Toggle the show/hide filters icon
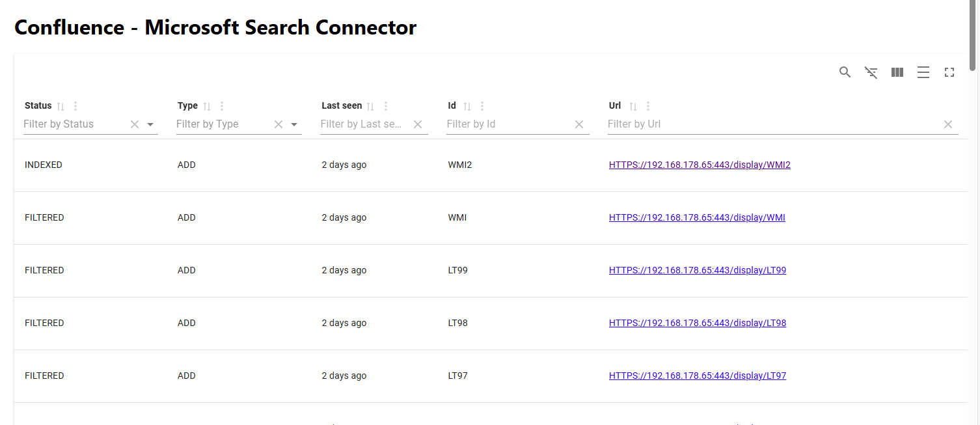This screenshot has width=980, height=425. 871,72
